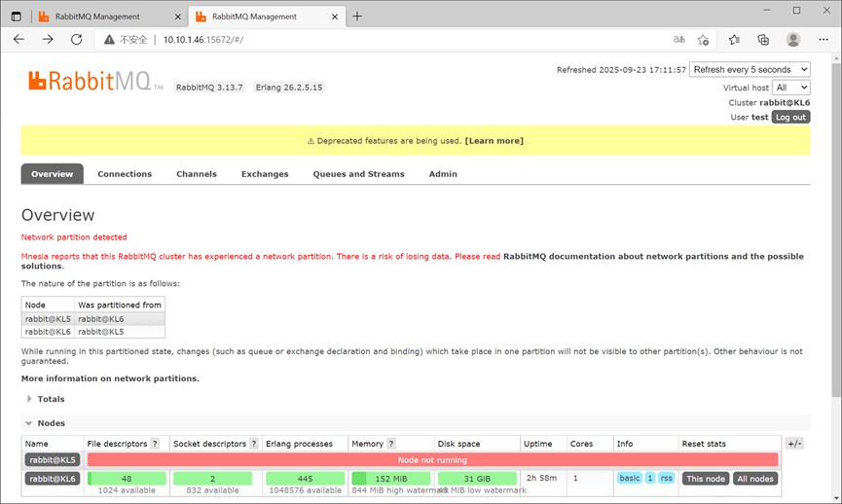This screenshot has width=842, height=504.
Task: Reload the page with the refresh icon
Action: coord(77,39)
